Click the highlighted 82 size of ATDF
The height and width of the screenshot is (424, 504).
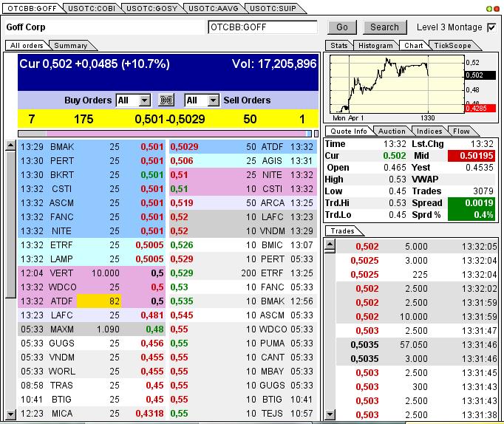pyautogui.click(x=99, y=301)
